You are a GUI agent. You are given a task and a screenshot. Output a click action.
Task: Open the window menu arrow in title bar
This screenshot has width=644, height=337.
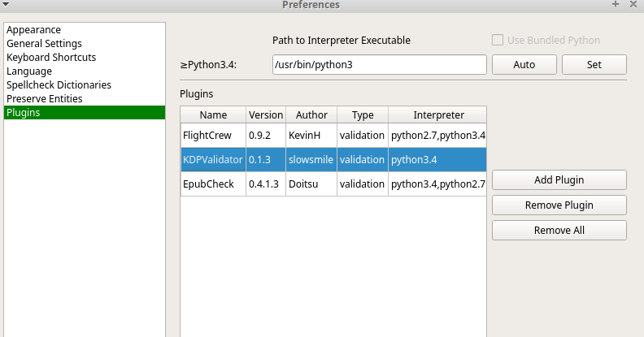click(x=7, y=5)
